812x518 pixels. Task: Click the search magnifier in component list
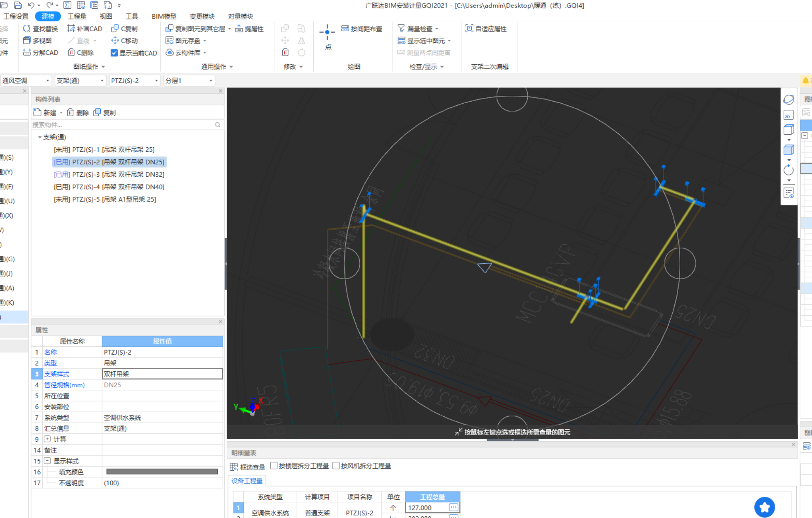(218, 124)
